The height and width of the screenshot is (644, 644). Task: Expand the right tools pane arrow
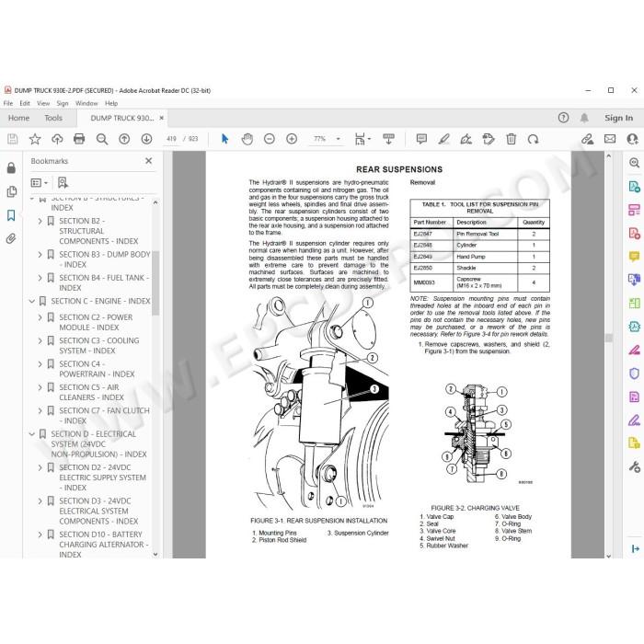click(635, 548)
